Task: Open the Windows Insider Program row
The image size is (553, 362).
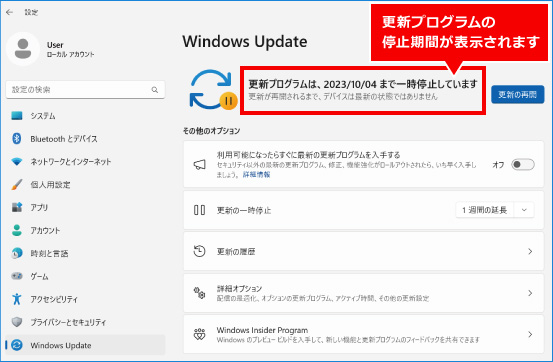Action: (x=364, y=334)
